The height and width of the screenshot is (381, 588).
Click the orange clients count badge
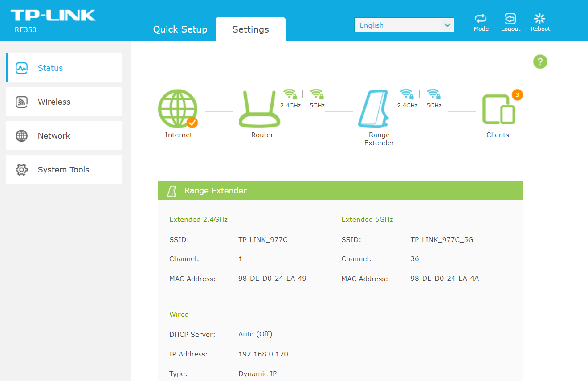pos(517,94)
